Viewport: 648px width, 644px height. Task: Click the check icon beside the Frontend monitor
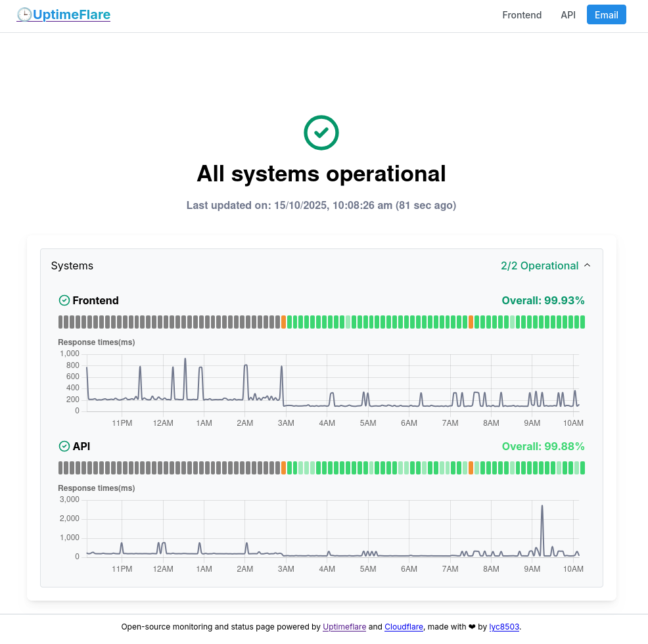[x=64, y=300]
